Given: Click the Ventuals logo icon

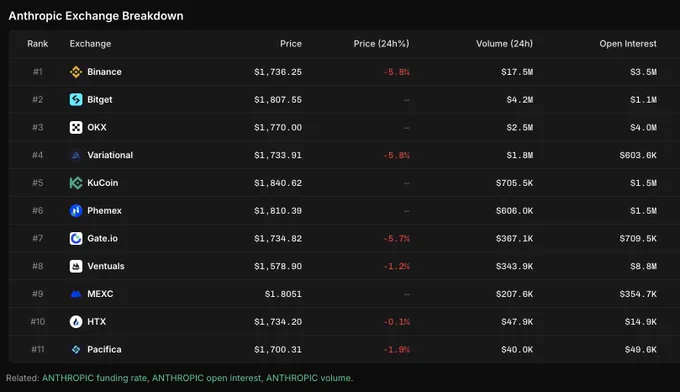Looking at the screenshot, I should pyautogui.click(x=76, y=266).
